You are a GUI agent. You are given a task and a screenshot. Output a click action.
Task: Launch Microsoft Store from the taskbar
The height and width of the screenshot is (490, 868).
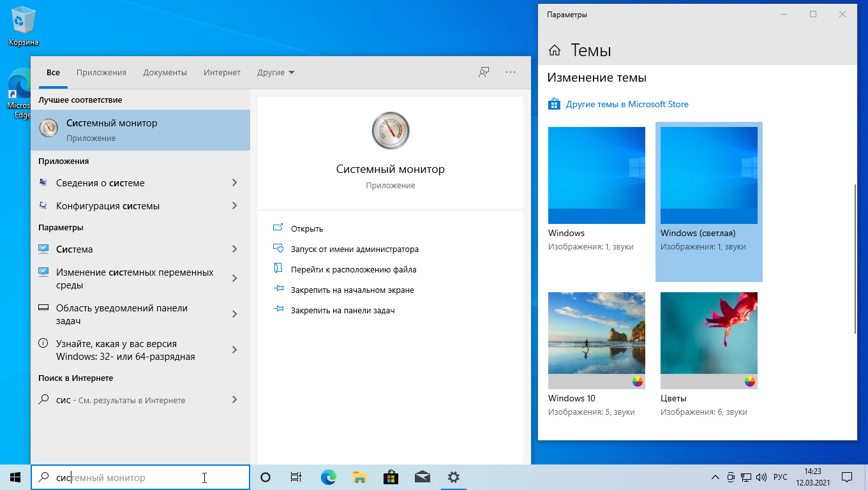click(x=391, y=477)
